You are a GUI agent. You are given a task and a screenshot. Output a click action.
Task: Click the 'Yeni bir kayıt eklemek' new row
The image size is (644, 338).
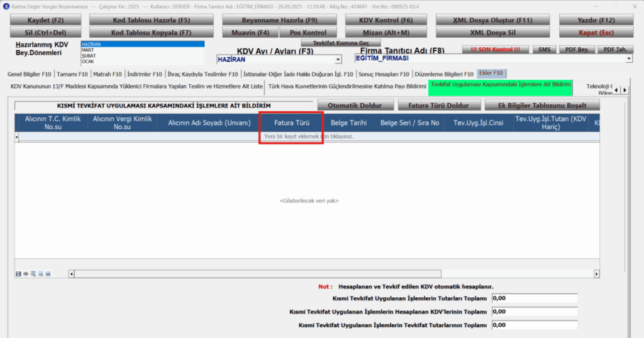pyautogui.click(x=309, y=136)
